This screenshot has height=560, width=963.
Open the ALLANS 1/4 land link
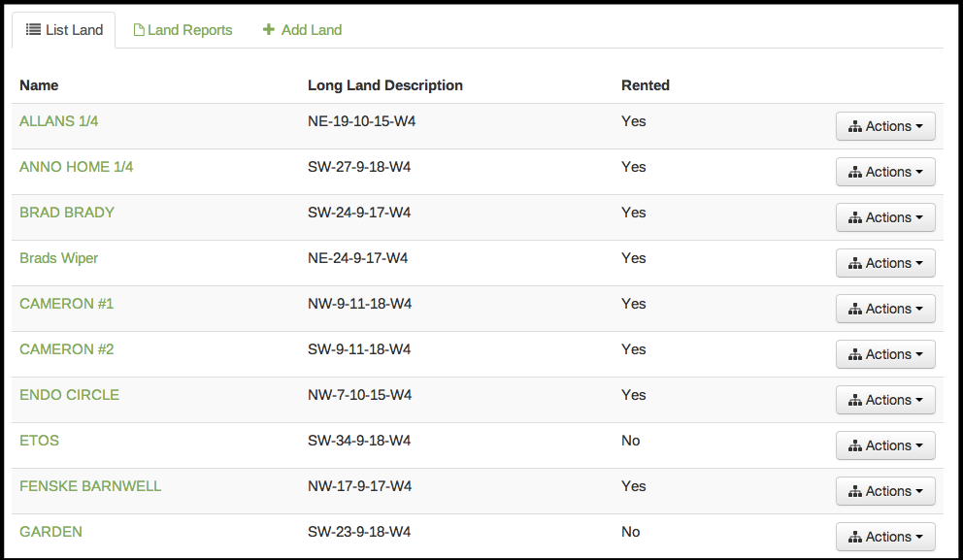click(58, 121)
